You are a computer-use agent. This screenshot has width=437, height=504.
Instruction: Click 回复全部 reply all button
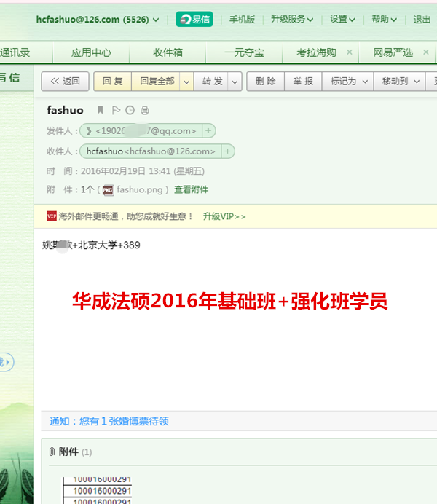[x=157, y=82]
